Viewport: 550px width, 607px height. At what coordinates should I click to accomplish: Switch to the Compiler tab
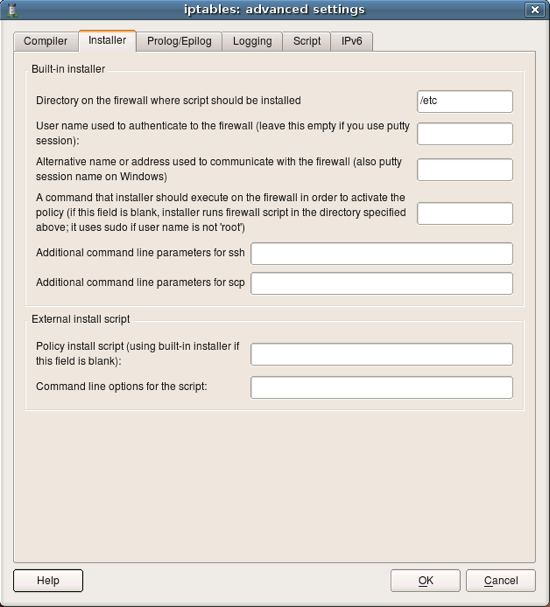pos(45,41)
